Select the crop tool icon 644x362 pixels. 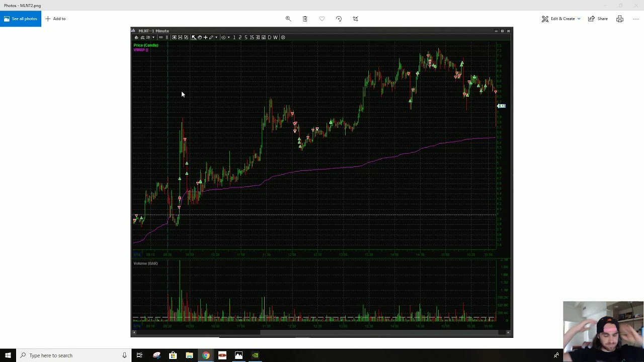coord(356,19)
